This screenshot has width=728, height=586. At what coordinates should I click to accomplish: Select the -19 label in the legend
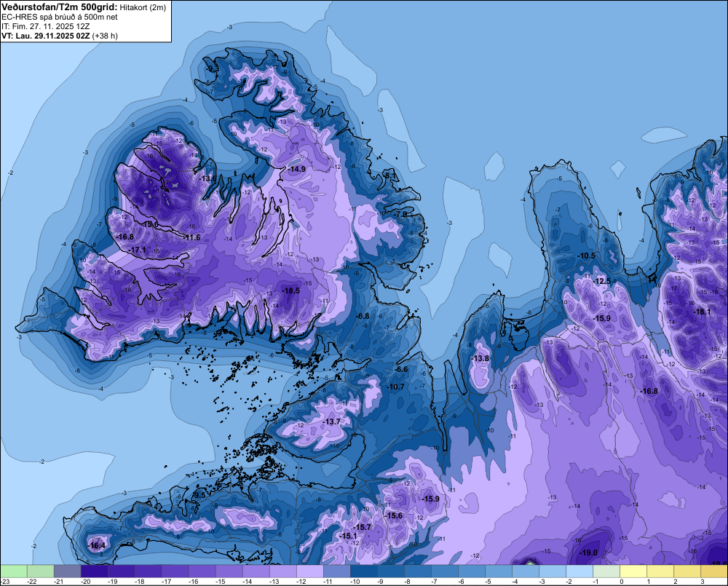coord(112,582)
